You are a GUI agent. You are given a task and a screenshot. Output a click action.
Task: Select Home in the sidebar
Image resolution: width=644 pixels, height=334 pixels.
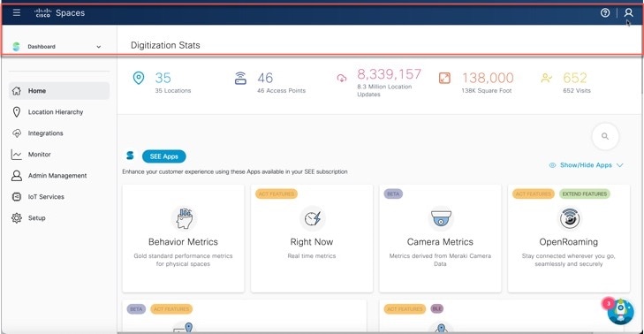tap(59, 91)
